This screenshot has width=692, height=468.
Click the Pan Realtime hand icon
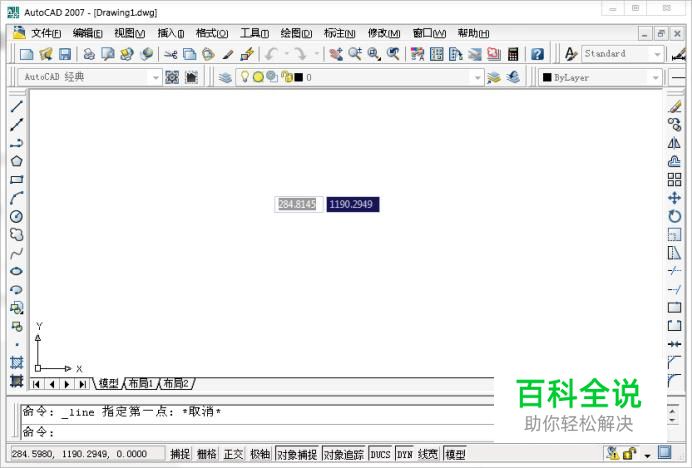pos(336,54)
